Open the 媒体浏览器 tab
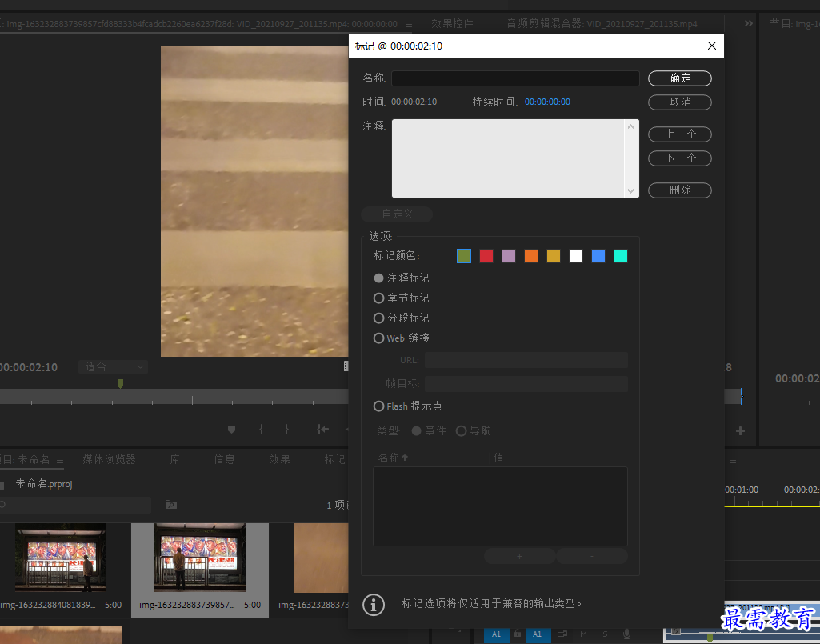 pos(110,459)
